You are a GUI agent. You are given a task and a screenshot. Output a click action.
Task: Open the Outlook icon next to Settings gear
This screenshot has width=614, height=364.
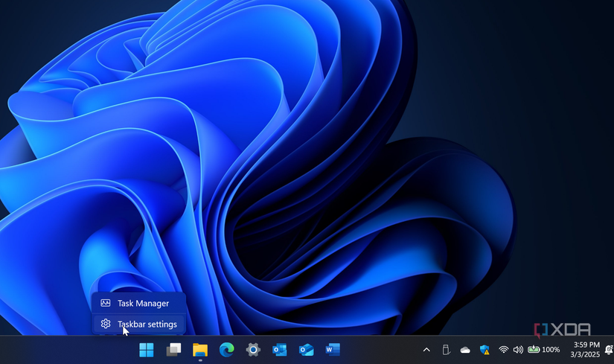point(279,350)
